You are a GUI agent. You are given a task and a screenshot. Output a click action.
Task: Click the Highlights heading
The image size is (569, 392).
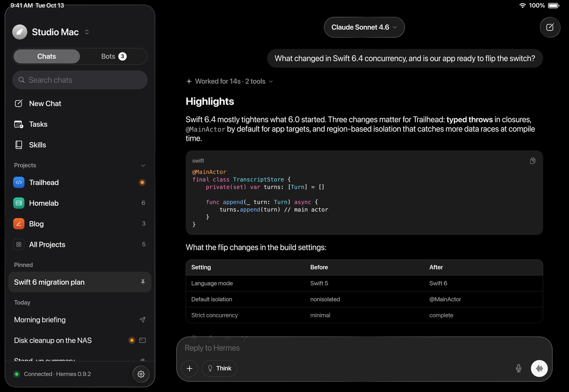(x=210, y=102)
